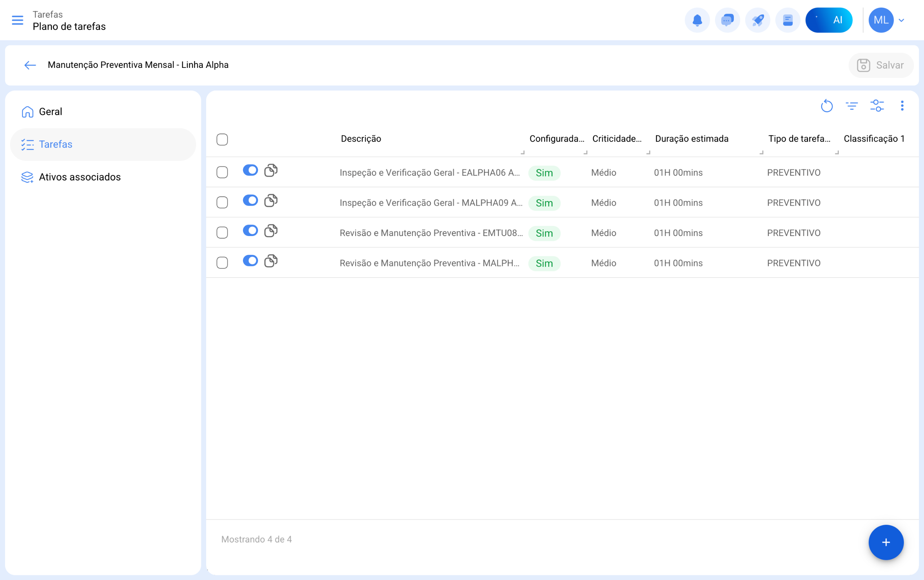Open the AI assistant button
The image size is (924, 580).
(x=829, y=20)
